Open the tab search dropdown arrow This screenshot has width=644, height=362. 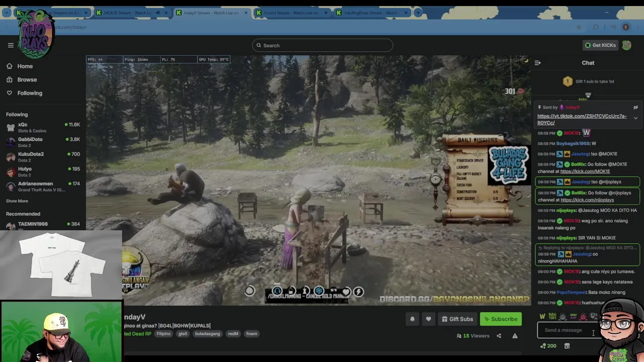pos(7,13)
